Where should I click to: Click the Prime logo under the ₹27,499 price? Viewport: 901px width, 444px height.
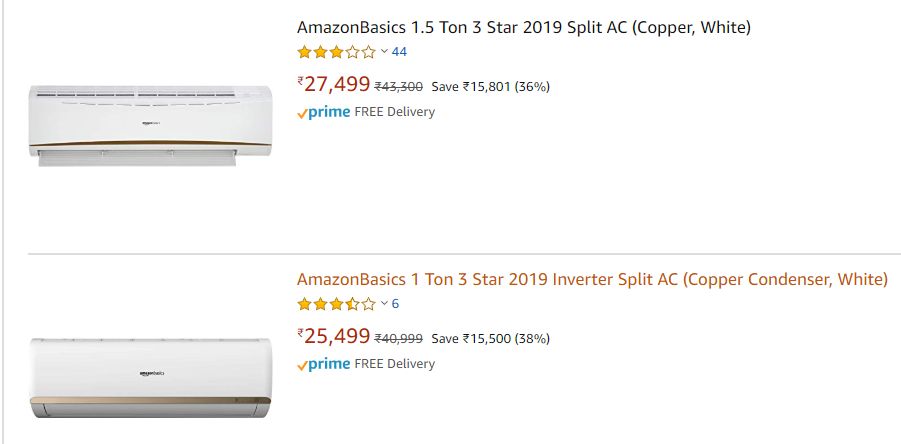coord(324,112)
